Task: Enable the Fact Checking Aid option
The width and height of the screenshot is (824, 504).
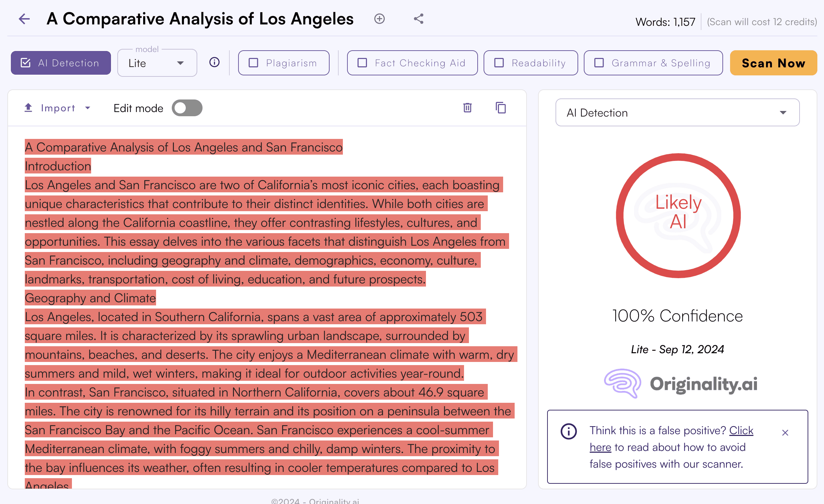Action: click(x=362, y=63)
